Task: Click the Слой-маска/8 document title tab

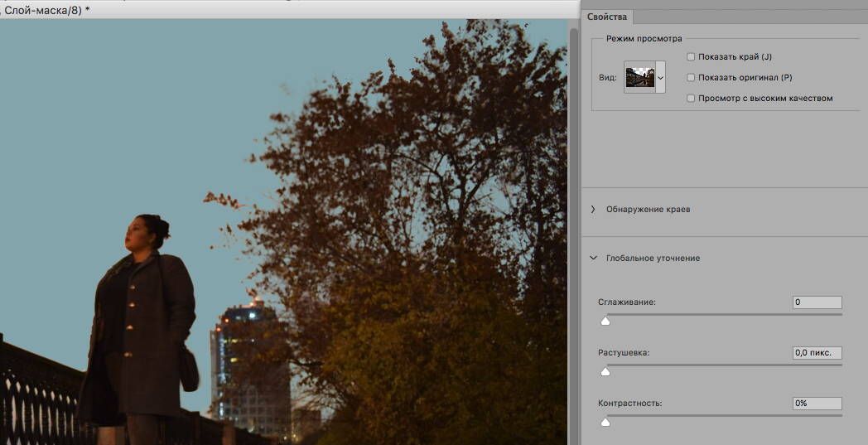Action: click(44, 10)
